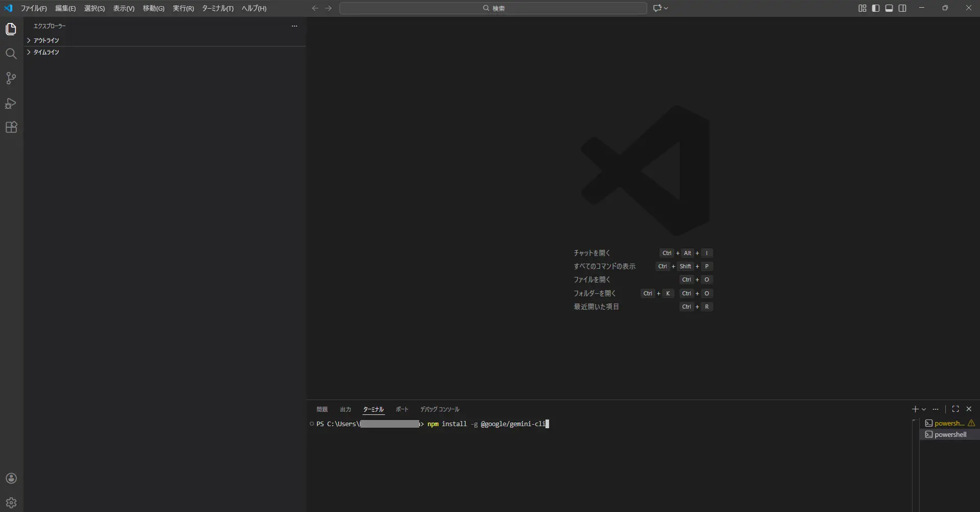Screen dimensions: 980x512
Task: Switch to the 出力 panel tab
Action: (346, 409)
